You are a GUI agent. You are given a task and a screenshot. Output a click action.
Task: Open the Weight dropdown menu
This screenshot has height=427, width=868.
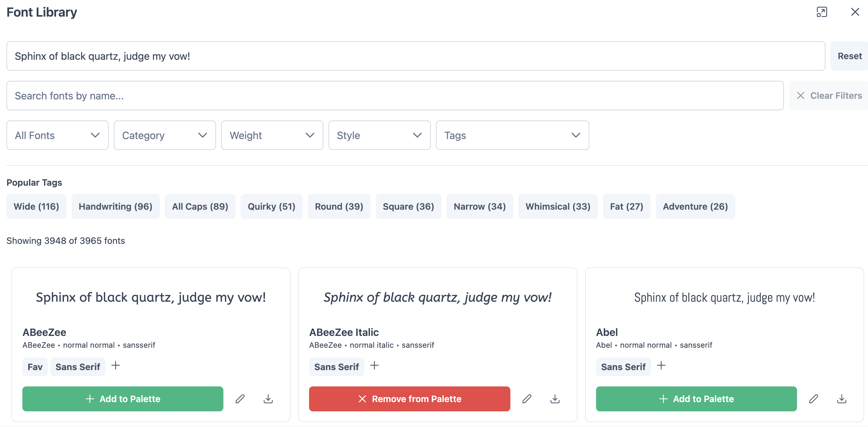pyautogui.click(x=272, y=135)
